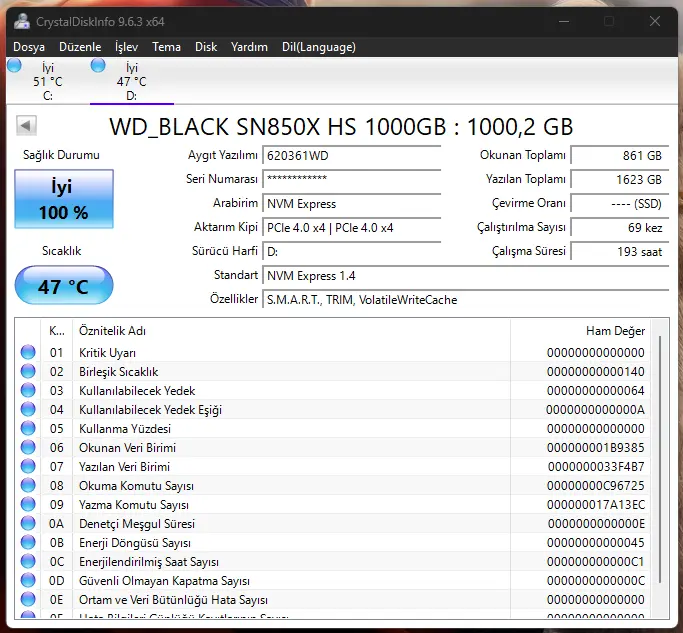Open the Tema menu
The height and width of the screenshot is (633, 683).
(166, 47)
